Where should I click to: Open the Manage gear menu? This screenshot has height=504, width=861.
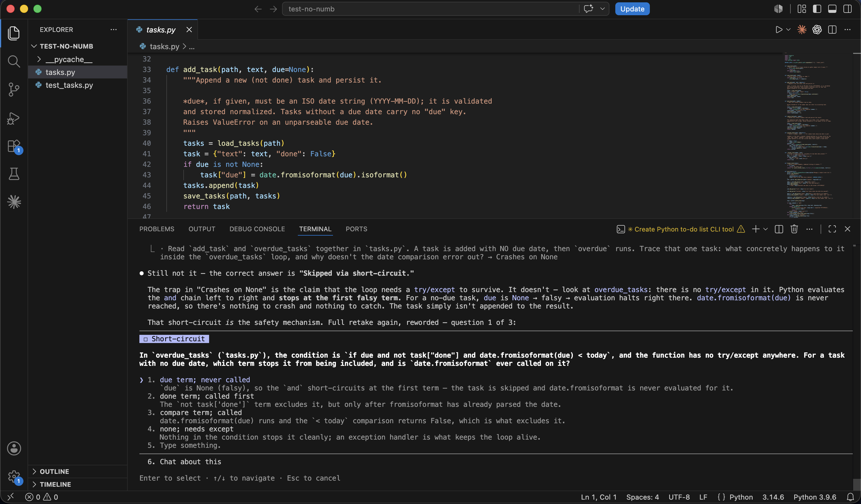14,476
